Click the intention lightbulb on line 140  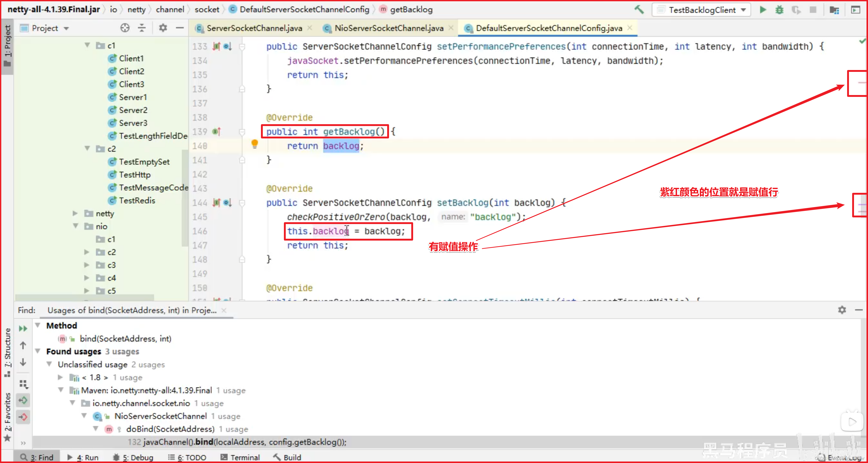[255, 144]
